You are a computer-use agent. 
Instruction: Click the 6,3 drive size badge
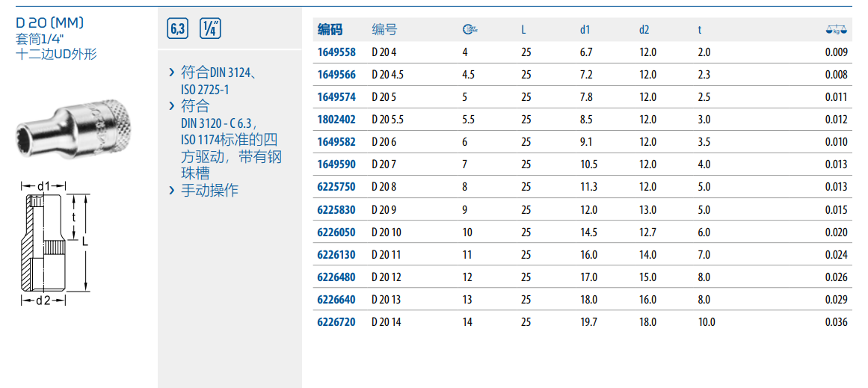coord(177,29)
